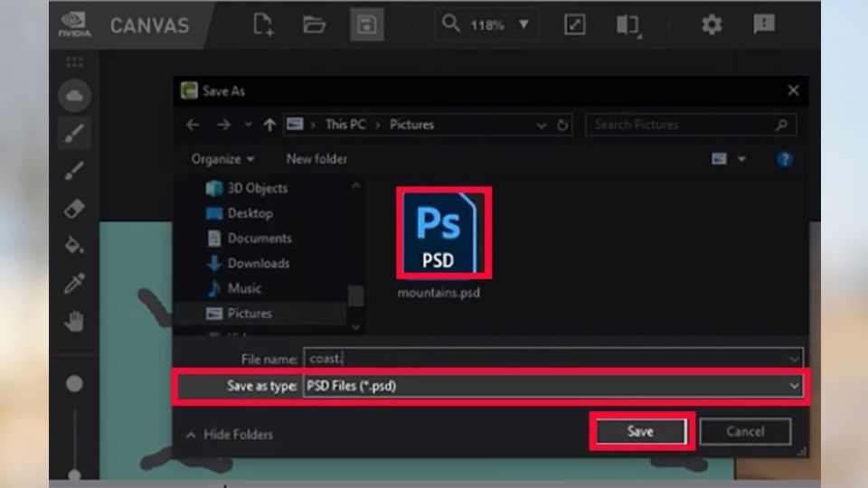Click the navigation pane up scroll arrow

click(x=356, y=186)
